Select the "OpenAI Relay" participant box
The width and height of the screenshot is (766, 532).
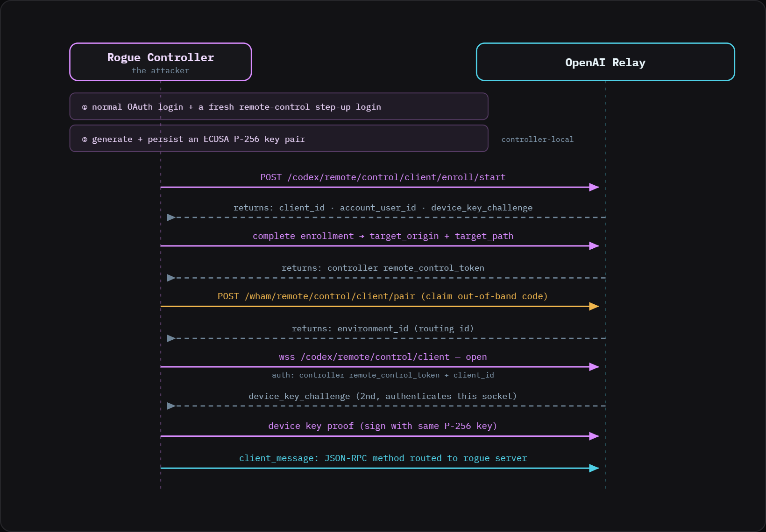605,62
